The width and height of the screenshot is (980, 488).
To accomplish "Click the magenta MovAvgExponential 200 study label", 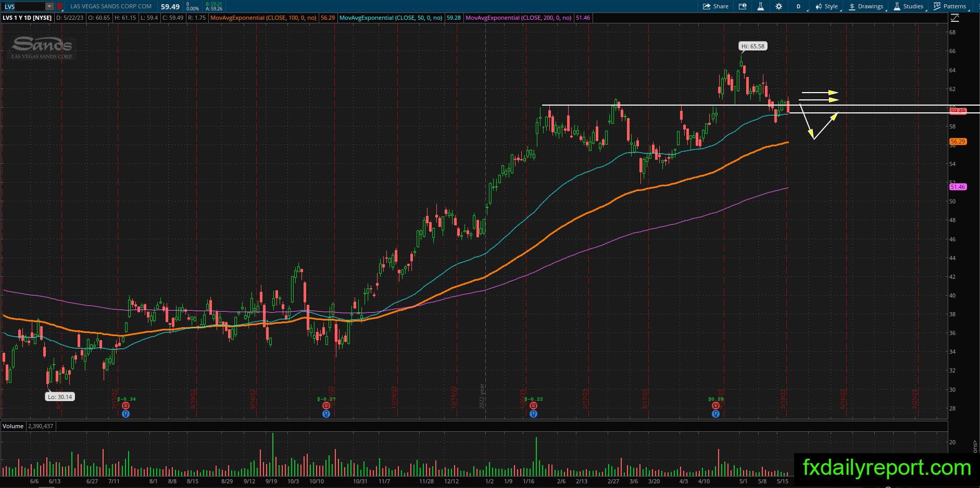I will [x=519, y=18].
